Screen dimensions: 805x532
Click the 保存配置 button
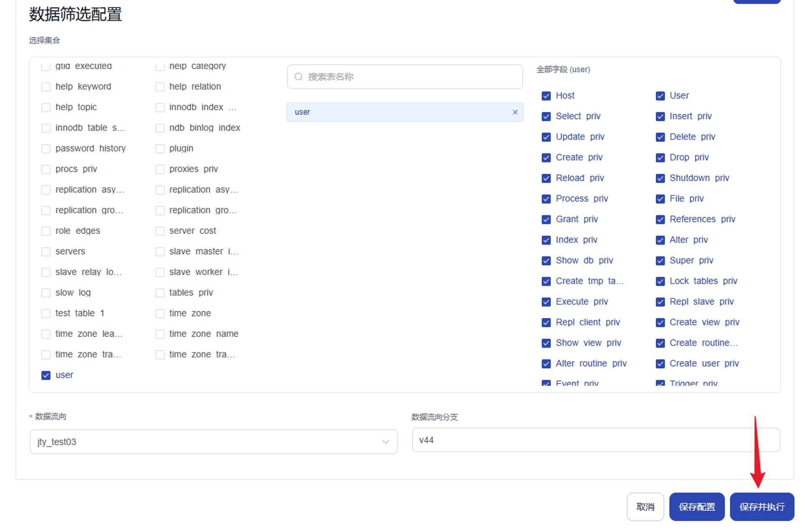click(x=697, y=507)
